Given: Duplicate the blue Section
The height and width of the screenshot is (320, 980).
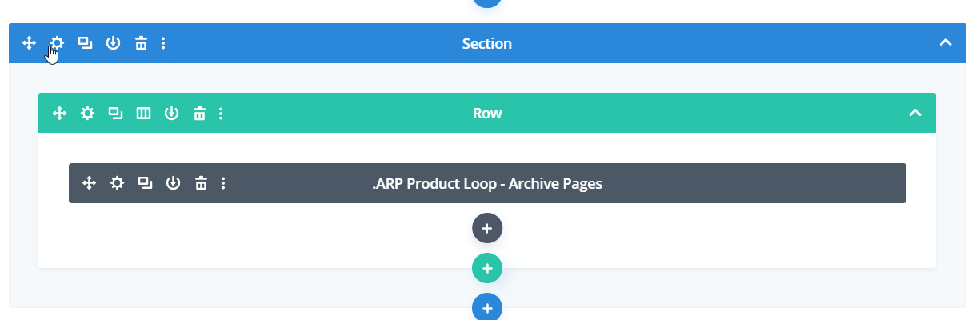Looking at the screenshot, I should pos(85,43).
